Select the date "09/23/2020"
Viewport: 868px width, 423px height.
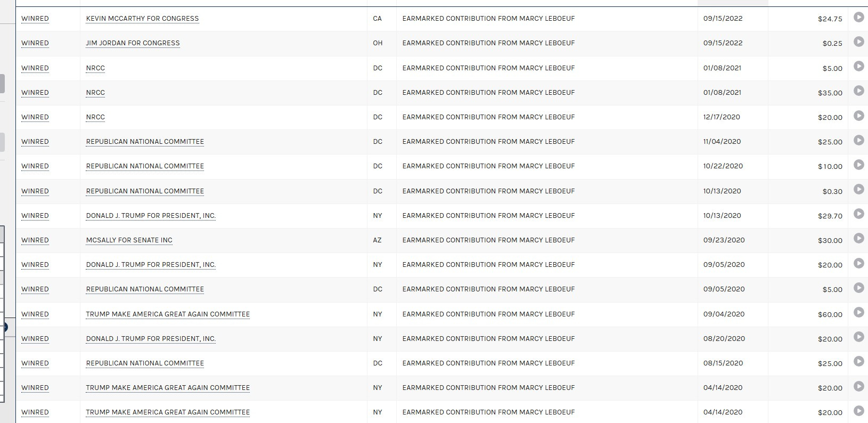[724, 240]
